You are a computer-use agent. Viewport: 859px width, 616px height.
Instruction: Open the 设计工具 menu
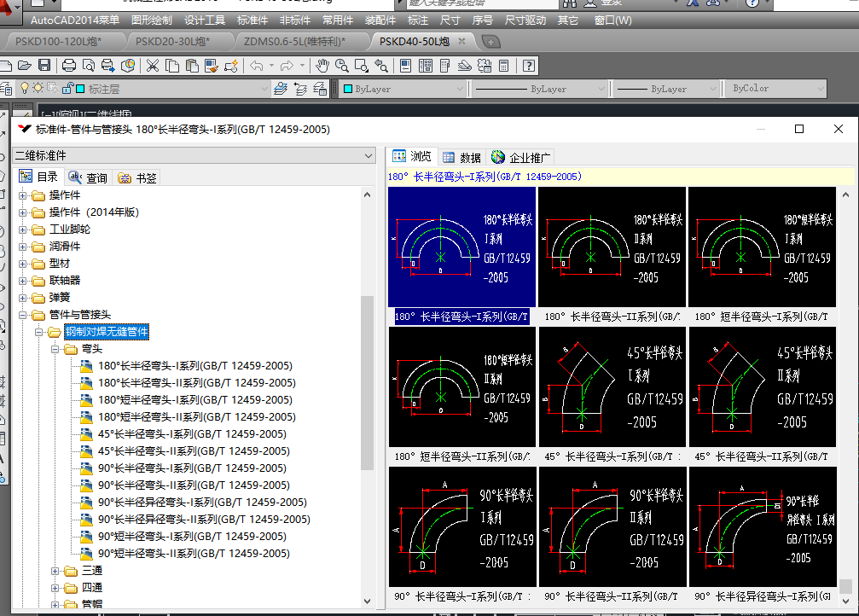coord(205,20)
